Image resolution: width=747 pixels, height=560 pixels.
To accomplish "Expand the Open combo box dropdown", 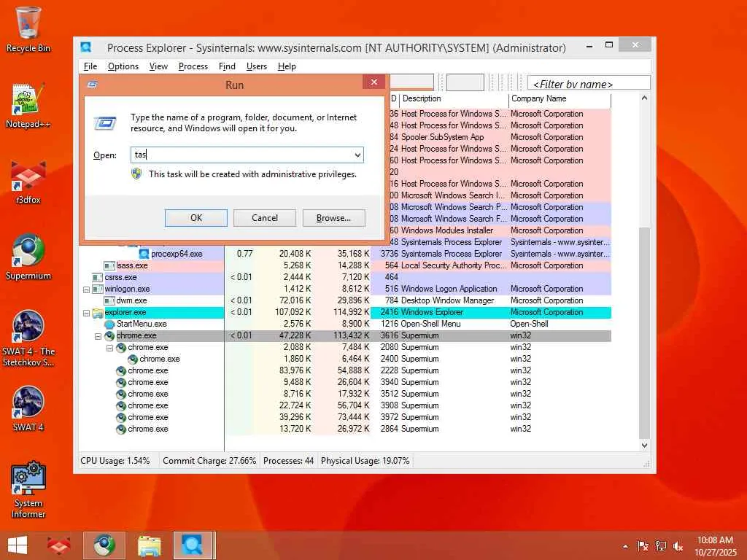I will click(x=357, y=155).
